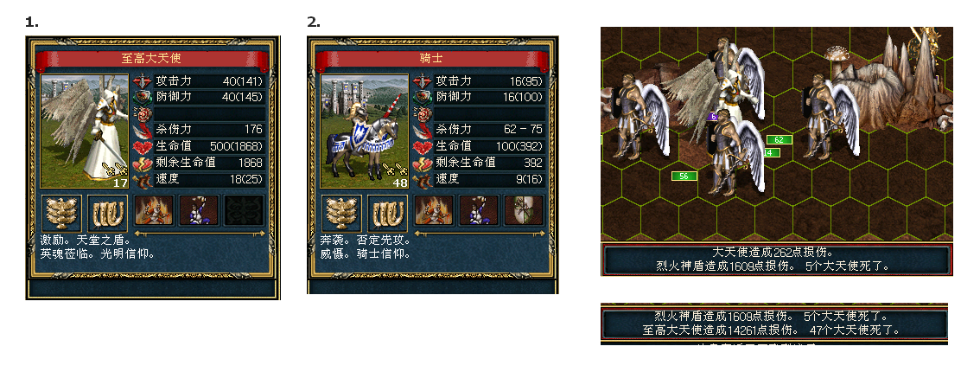Click the horseshoe luck icon in 至高大天使 panel
The height and width of the screenshot is (372, 980).
tap(107, 213)
